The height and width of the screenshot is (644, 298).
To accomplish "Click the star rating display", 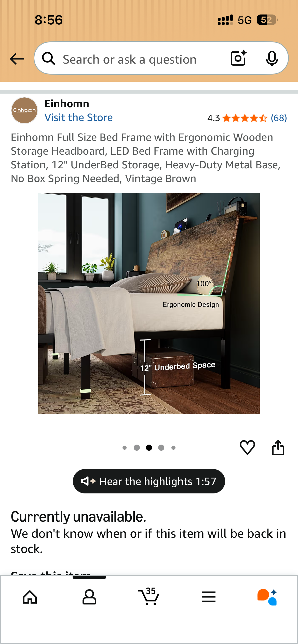I will point(245,118).
